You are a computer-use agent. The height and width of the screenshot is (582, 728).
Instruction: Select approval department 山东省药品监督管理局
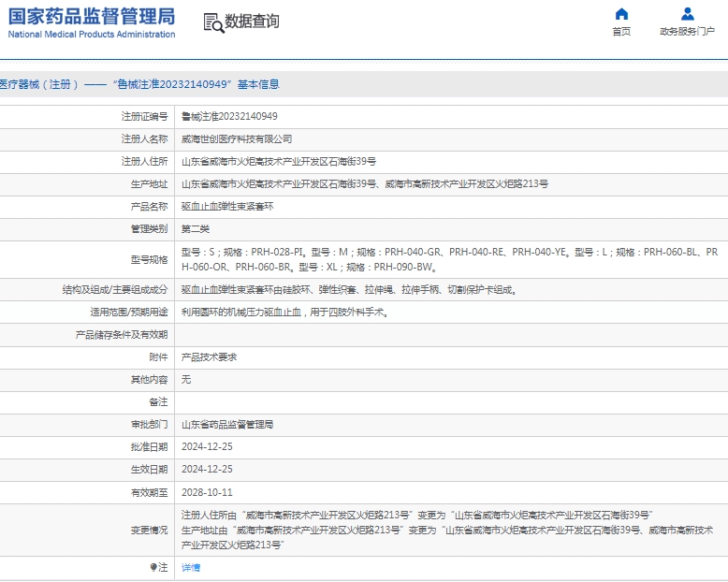click(x=227, y=425)
